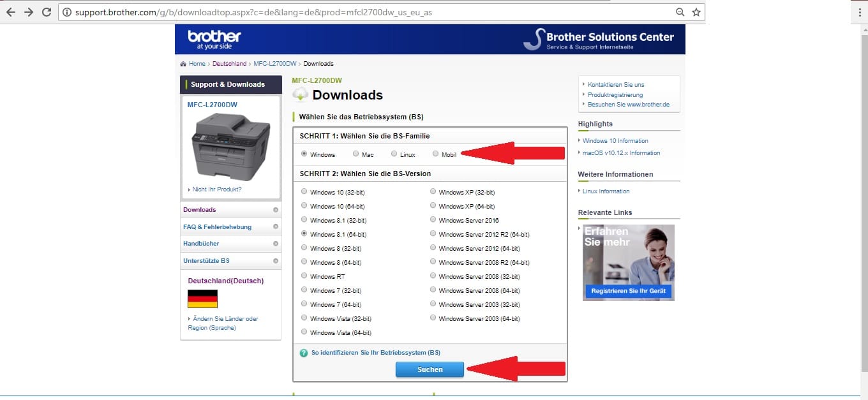Screen dimensions: 868x400
Task: Click the Suchen button
Action: point(430,369)
